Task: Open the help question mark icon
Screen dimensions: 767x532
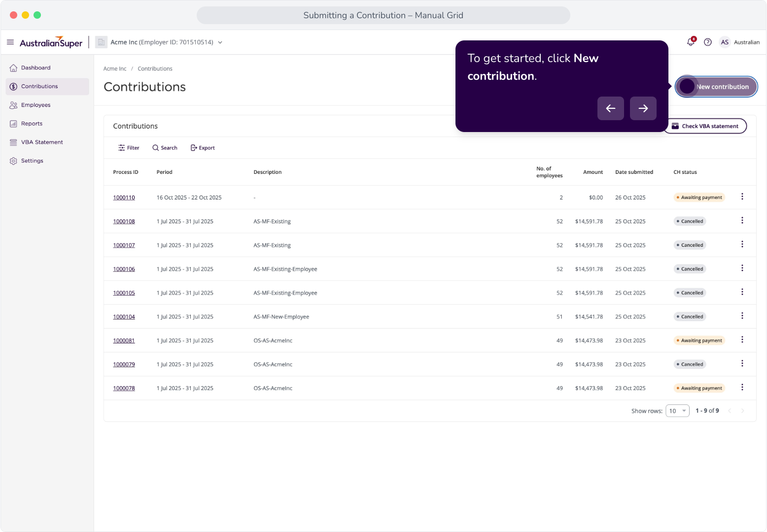Action: [708, 42]
